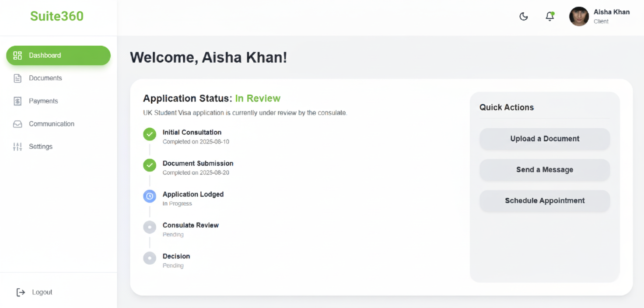Image resolution: width=644 pixels, height=308 pixels.
Task: Click the Logout arrow icon
Action: tap(21, 292)
